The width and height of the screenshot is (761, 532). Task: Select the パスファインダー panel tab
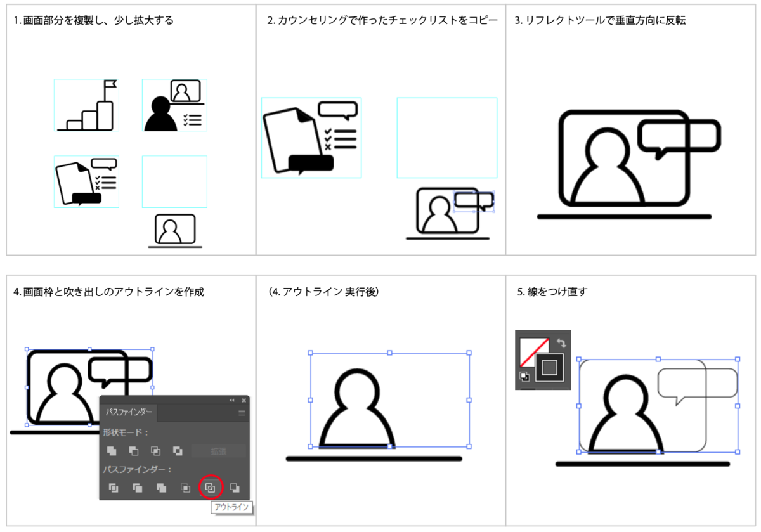click(x=129, y=412)
